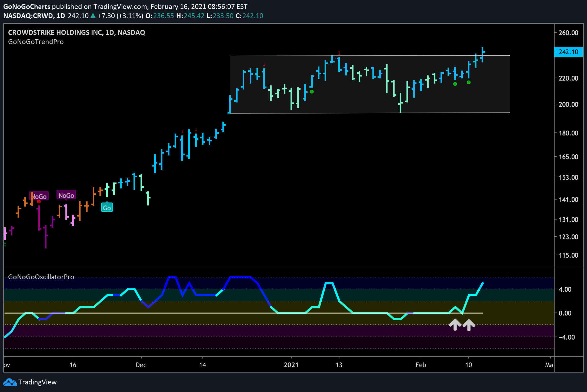Viewport: 587px width, 392px height.
Task: Click the TradingView cloud logo icon
Action: (10, 382)
